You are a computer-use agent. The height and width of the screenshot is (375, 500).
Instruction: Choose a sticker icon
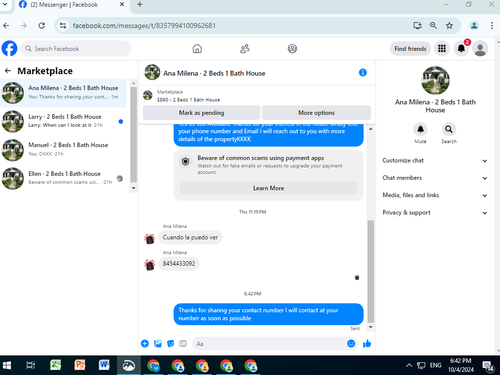coord(170,344)
